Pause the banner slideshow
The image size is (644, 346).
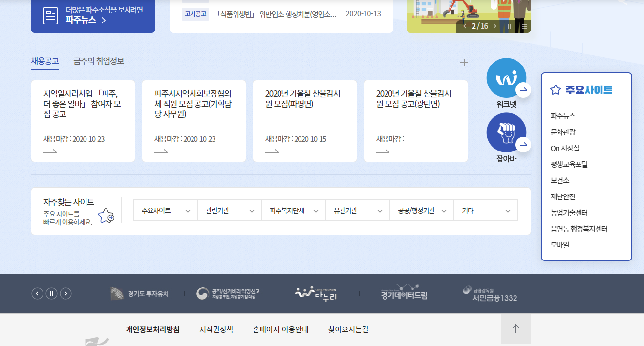(509, 26)
